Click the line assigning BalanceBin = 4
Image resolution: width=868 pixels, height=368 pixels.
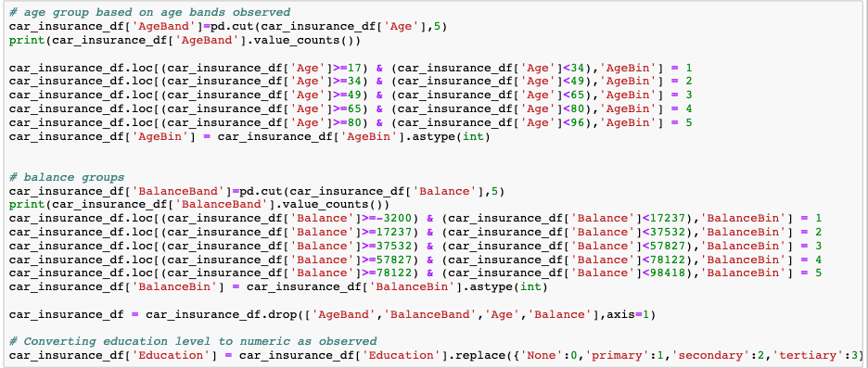click(415, 260)
